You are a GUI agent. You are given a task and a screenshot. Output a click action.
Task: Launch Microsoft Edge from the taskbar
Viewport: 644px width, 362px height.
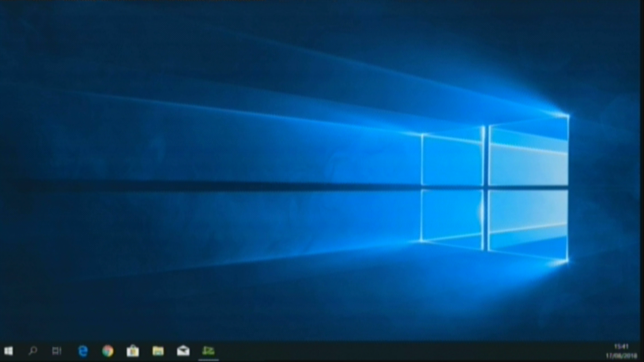pos(83,351)
